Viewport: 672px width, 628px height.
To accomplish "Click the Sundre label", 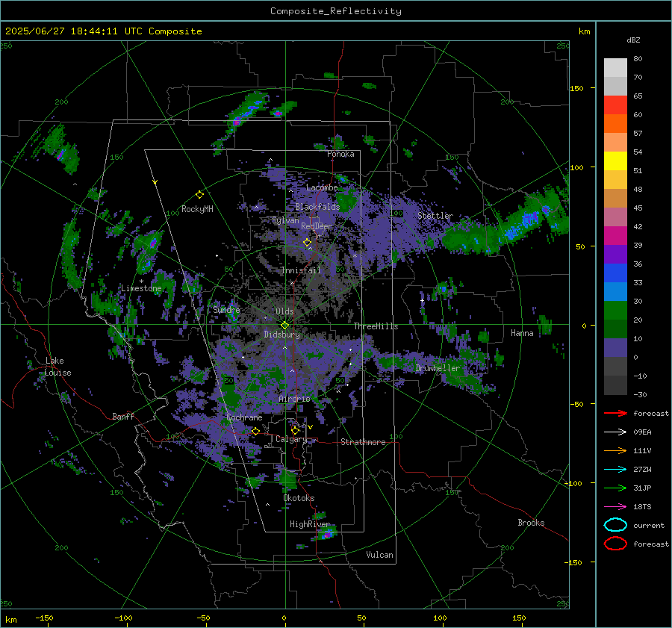I will (227, 310).
